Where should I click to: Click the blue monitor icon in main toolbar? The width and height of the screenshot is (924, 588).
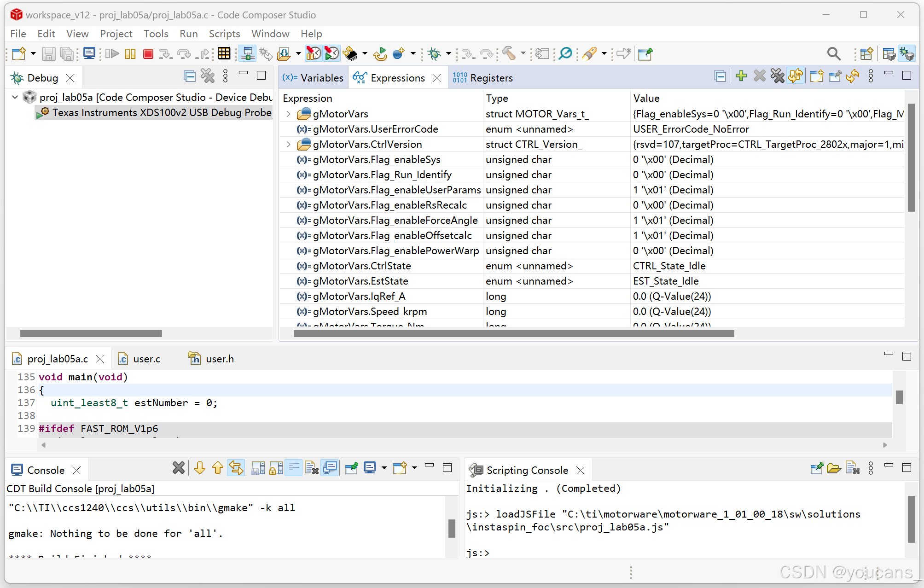[89, 54]
